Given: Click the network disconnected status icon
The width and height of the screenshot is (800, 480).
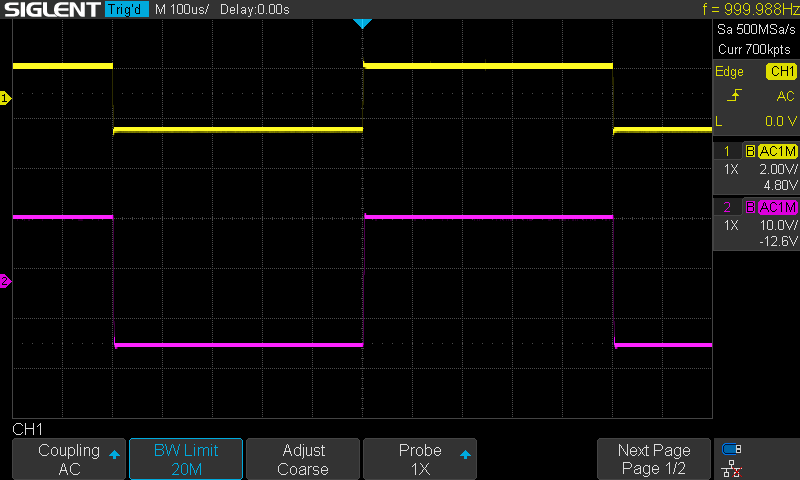Looking at the screenshot, I should pyautogui.click(x=732, y=469).
